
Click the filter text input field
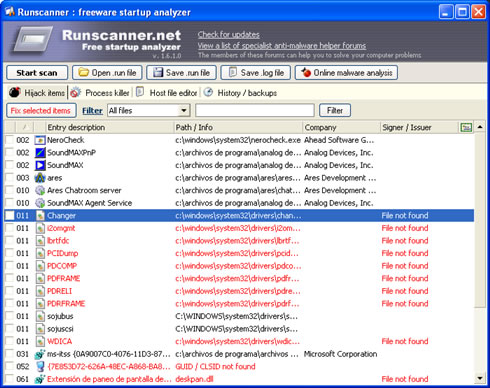click(x=255, y=110)
